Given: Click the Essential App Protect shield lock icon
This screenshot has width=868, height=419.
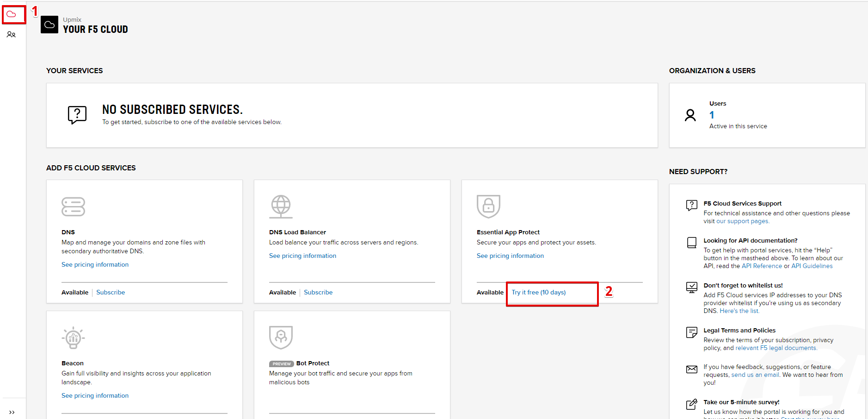Looking at the screenshot, I should coord(488,206).
